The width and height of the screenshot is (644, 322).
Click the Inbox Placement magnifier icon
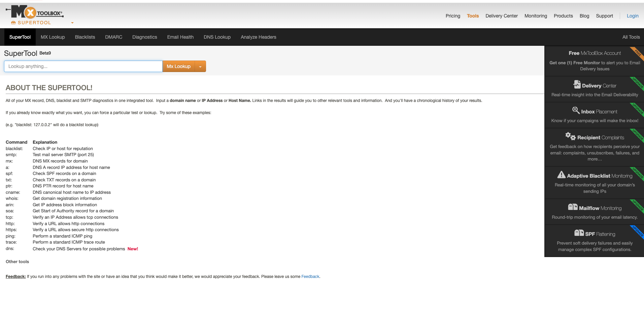pos(576,110)
